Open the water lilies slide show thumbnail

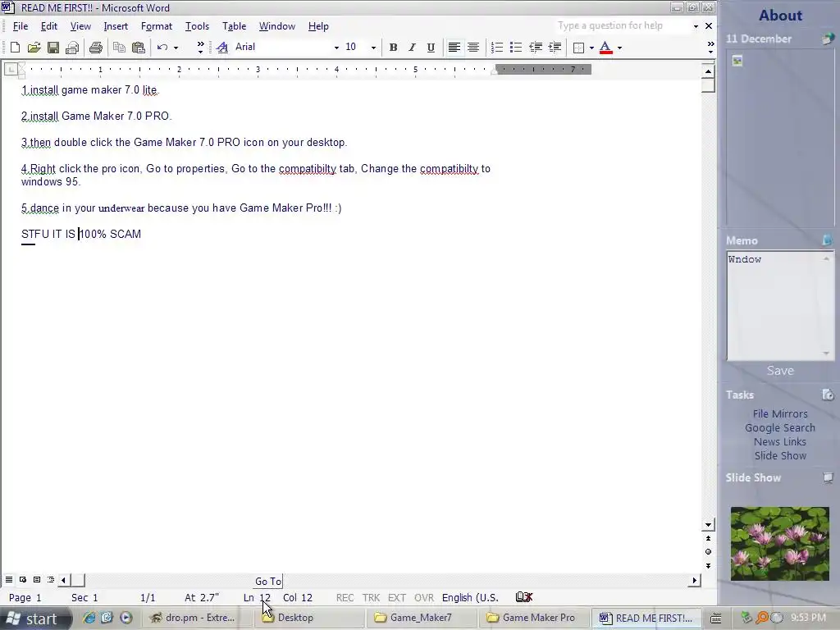pyautogui.click(x=779, y=543)
